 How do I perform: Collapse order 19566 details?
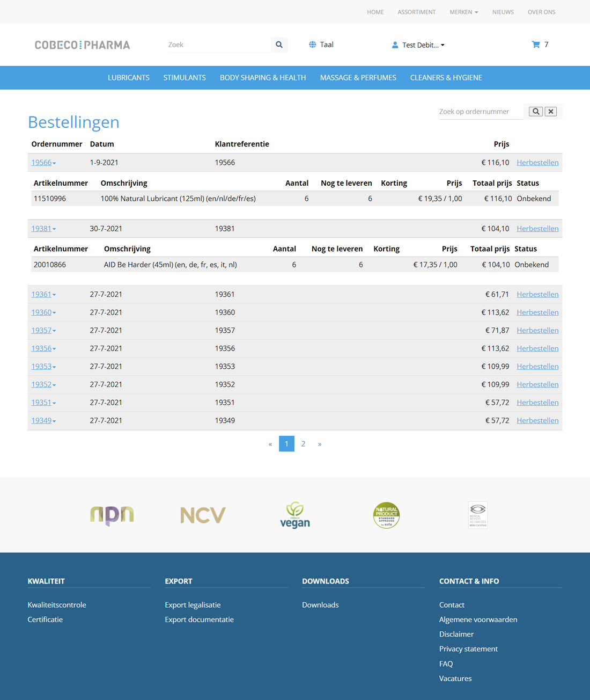pos(43,163)
